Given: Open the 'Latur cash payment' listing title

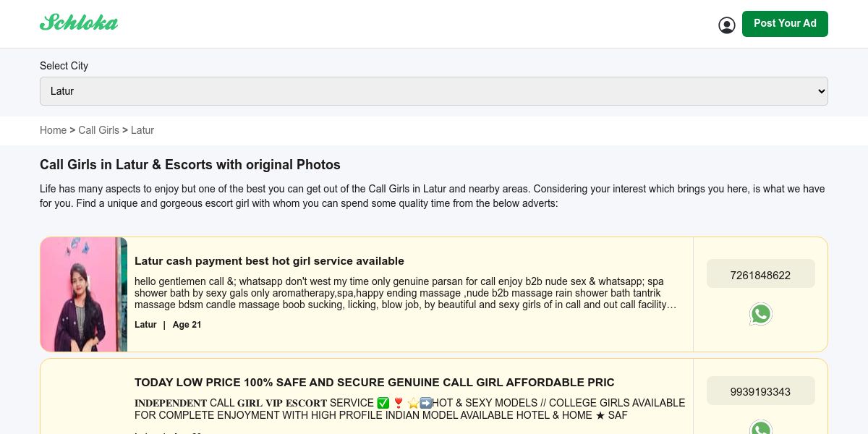Looking at the screenshot, I should pos(269,261).
